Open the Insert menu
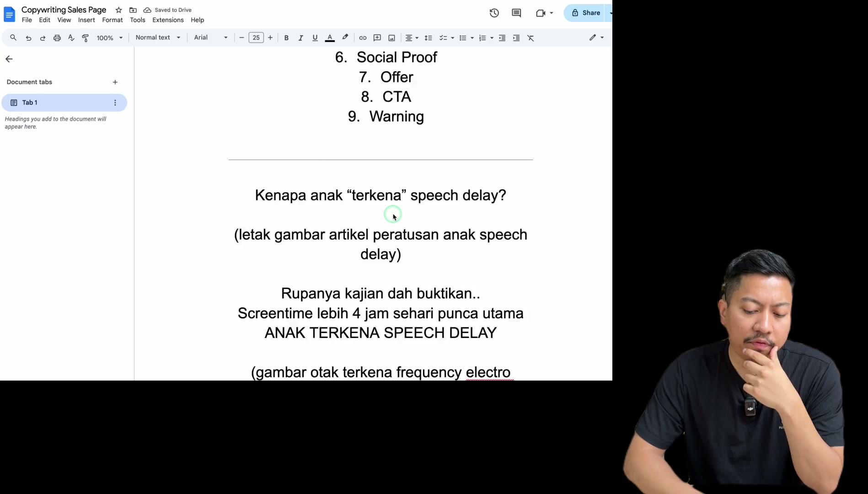Screen dimensions: 868x494 86,20
